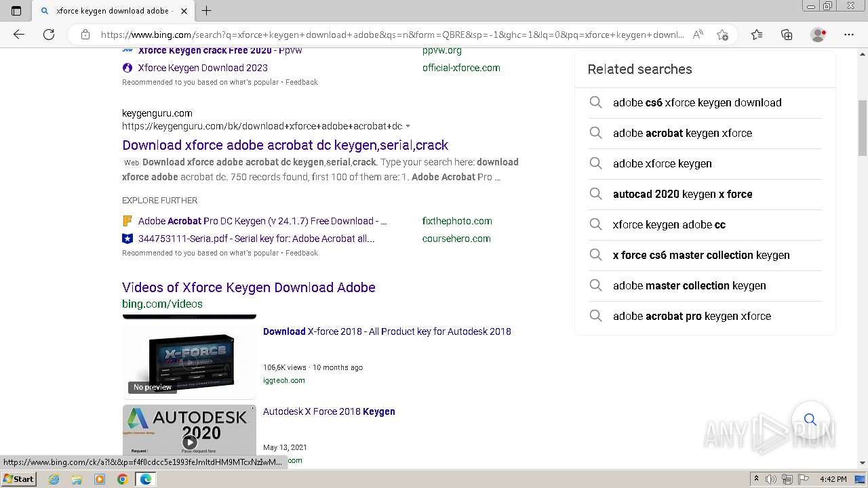The image size is (868, 488).
Task: Open Chrome from the taskbar
Action: point(122,479)
